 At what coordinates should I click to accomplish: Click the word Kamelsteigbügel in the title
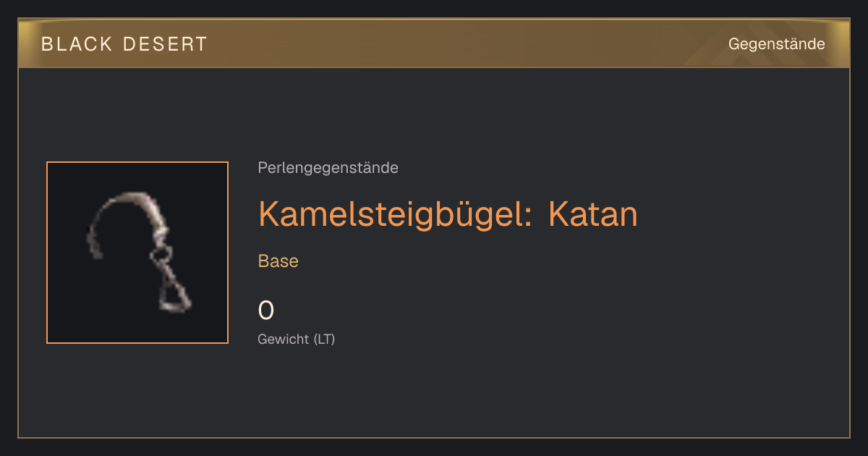point(395,214)
